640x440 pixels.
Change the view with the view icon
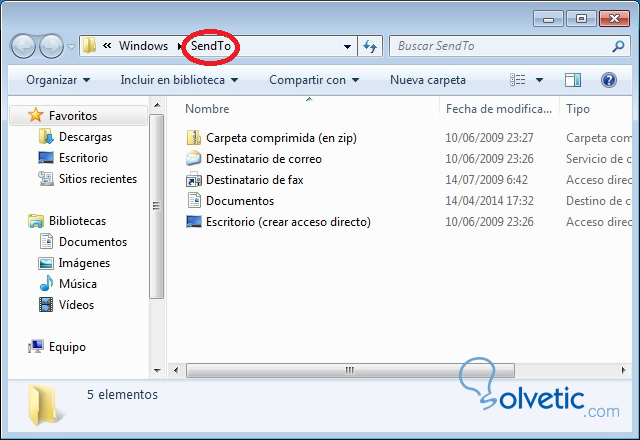click(x=518, y=80)
